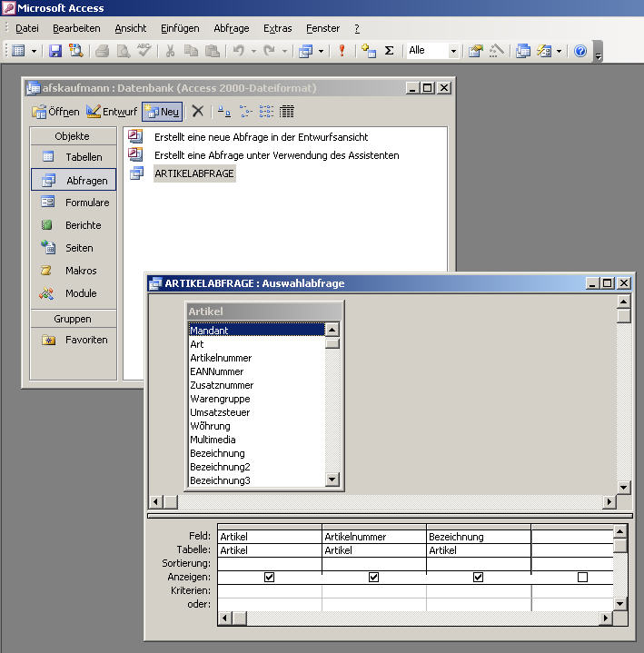This screenshot has height=653, width=644.
Task: Click the Undo arrow icon
Action: [239, 51]
